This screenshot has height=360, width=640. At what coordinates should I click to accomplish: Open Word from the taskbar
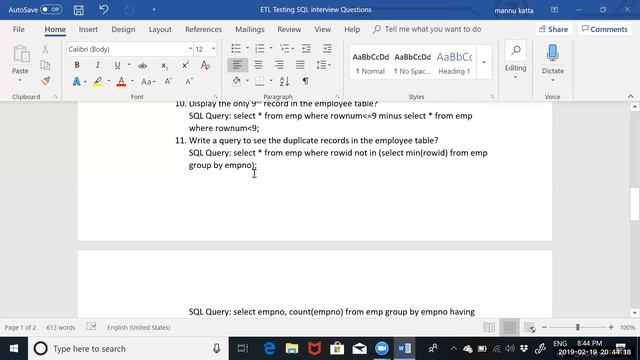pos(404,349)
